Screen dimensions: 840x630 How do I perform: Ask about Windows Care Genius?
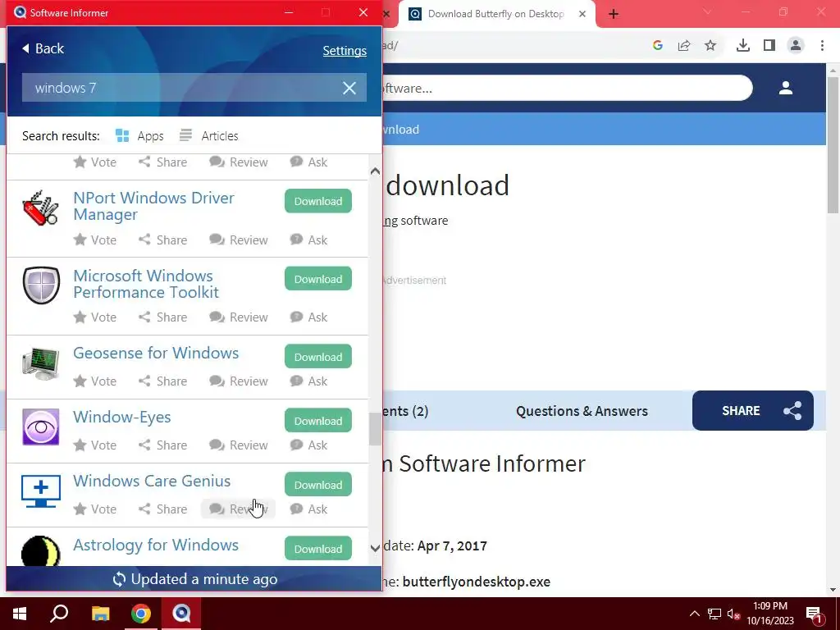(x=308, y=509)
